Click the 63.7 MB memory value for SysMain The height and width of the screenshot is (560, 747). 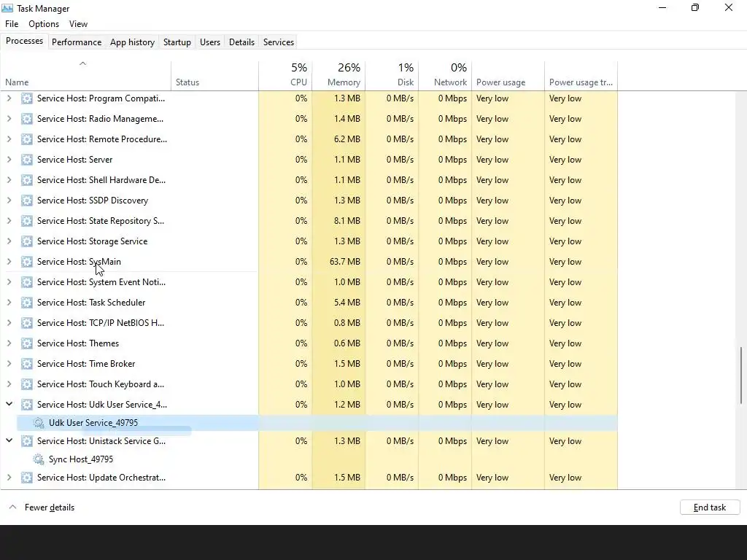point(345,262)
